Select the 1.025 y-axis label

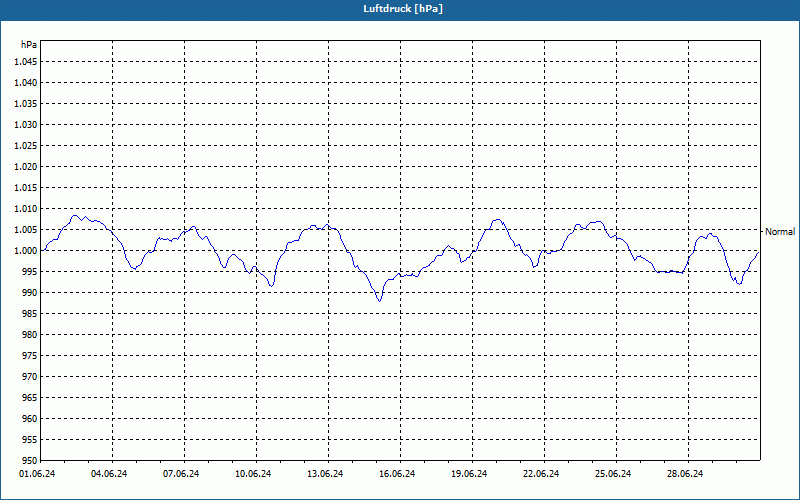26,145
